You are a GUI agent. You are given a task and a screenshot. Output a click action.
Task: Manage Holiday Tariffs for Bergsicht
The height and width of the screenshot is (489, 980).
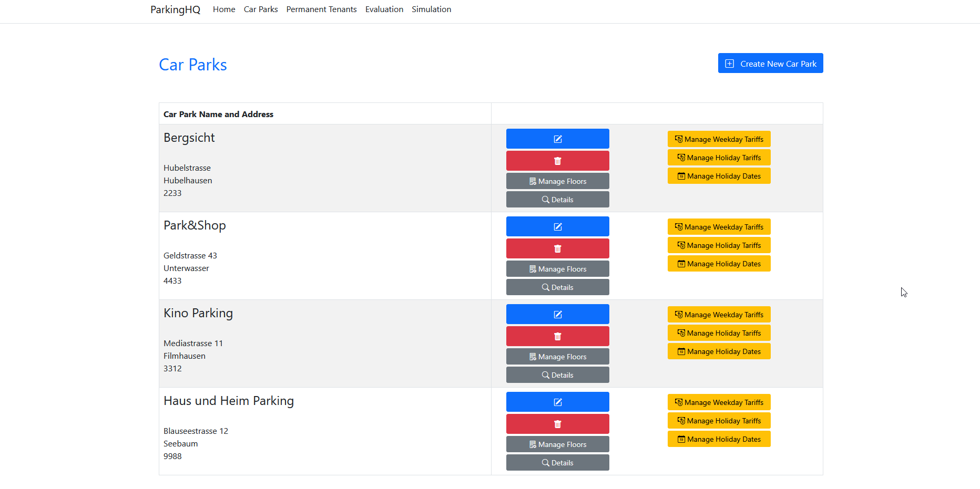tap(719, 158)
